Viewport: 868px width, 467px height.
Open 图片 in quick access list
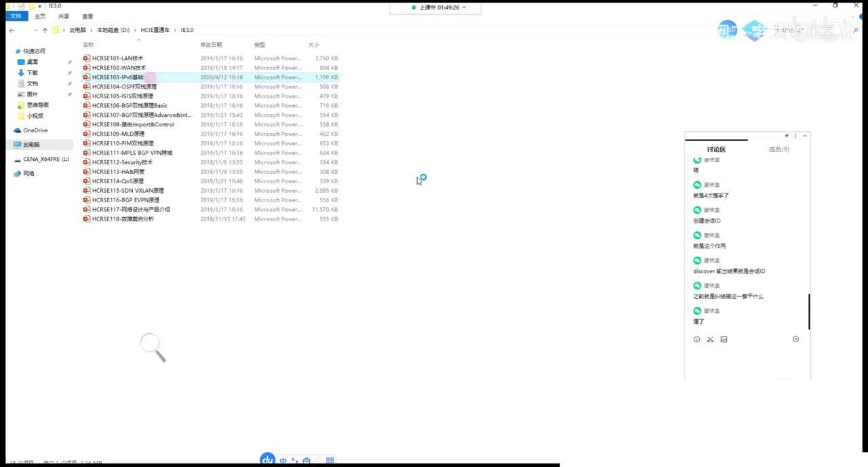[x=33, y=94]
